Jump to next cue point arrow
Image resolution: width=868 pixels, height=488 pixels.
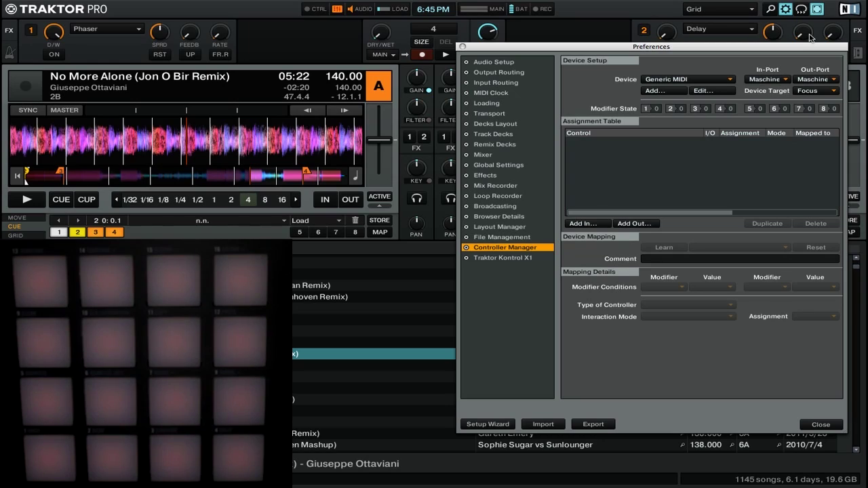click(x=77, y=220)
